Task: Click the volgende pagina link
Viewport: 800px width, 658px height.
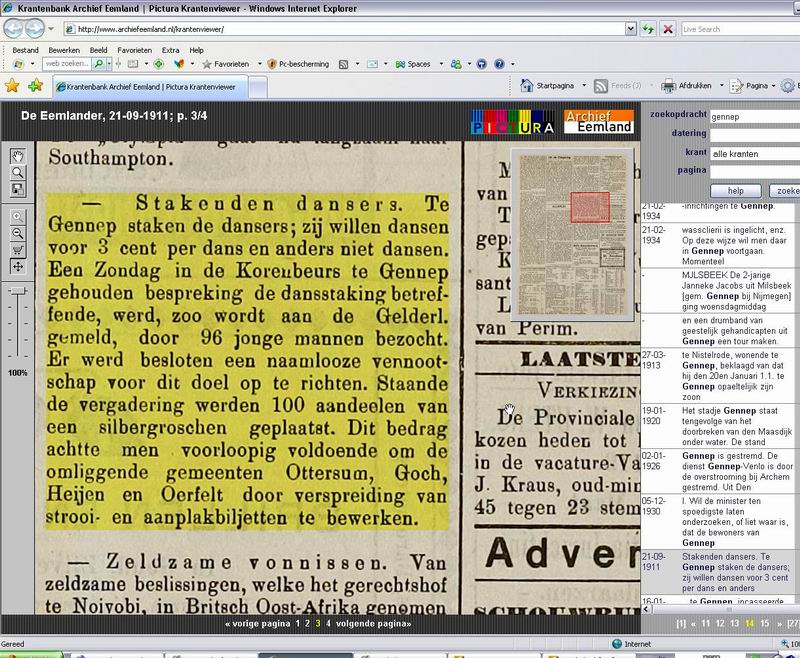Action: coord(373,623)
